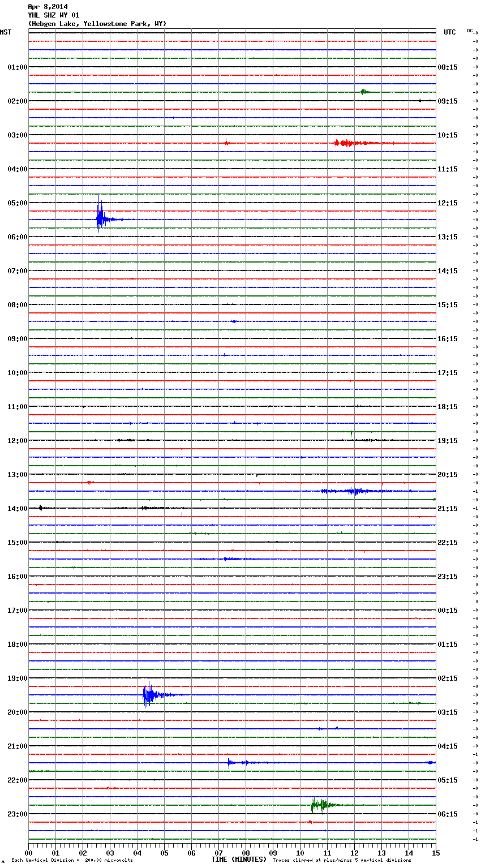Click the "16:00" MST hour label

[18, 577]
